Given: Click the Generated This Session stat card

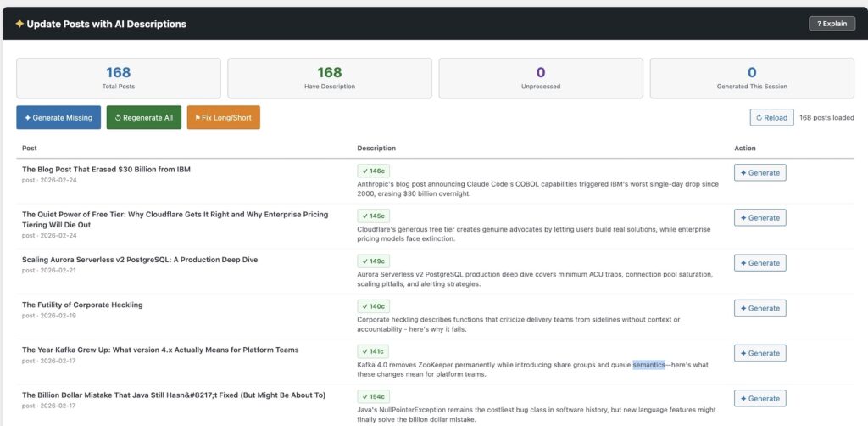Looking at the screenshot, I should click(751, 78).
